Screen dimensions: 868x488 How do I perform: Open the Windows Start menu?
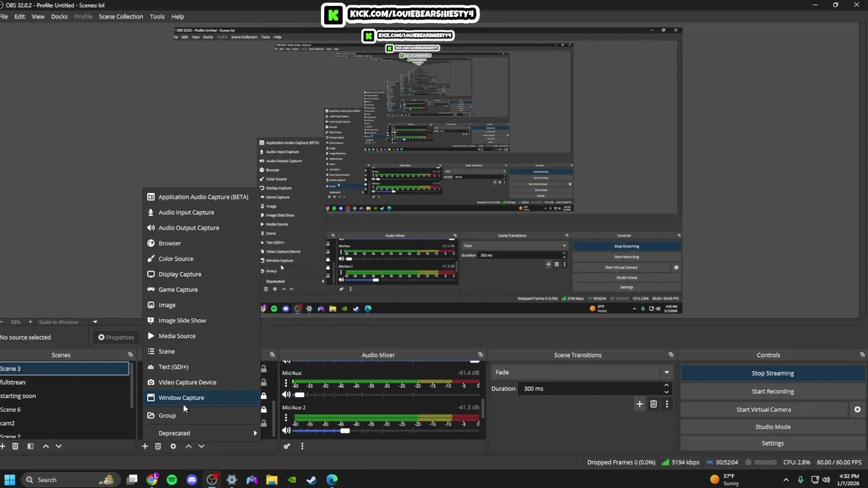click(x=10, y=480)
